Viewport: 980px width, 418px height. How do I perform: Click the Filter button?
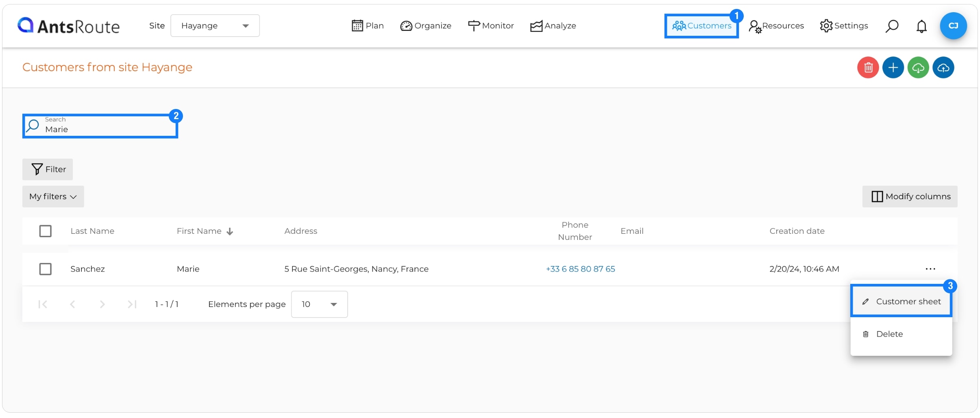[48, 169]
